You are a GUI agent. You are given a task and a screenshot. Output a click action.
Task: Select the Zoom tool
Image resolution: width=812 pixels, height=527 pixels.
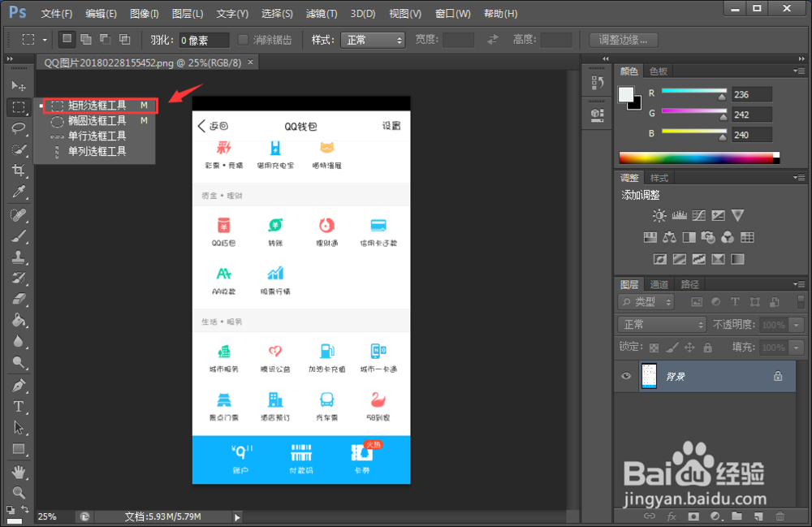[19, 493]
